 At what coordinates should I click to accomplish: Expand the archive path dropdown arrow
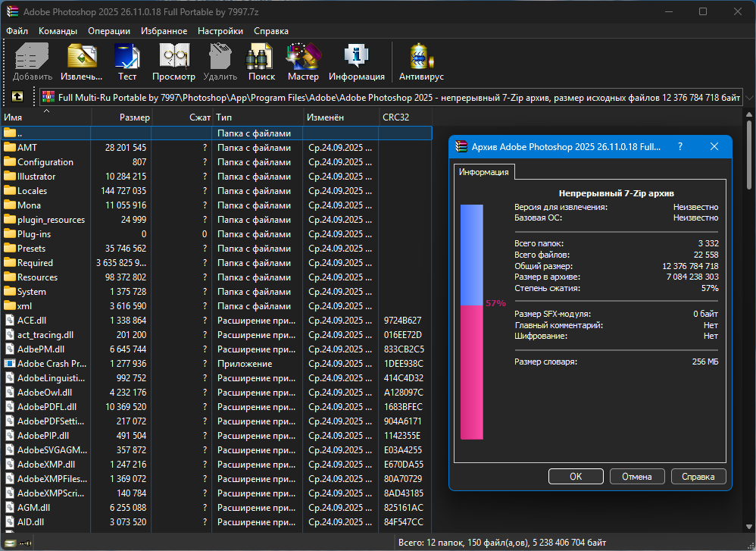click(x=748, y=97)
